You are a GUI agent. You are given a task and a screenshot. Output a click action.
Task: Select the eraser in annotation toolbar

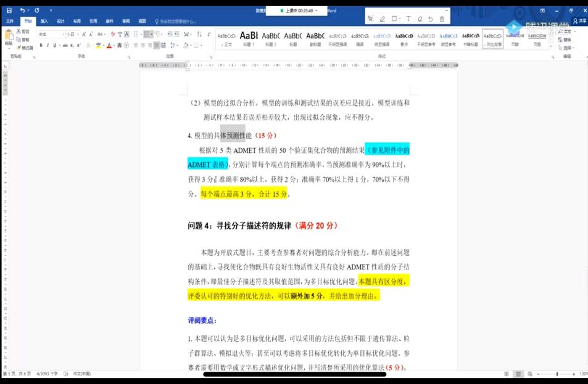(x=420, y=19)
